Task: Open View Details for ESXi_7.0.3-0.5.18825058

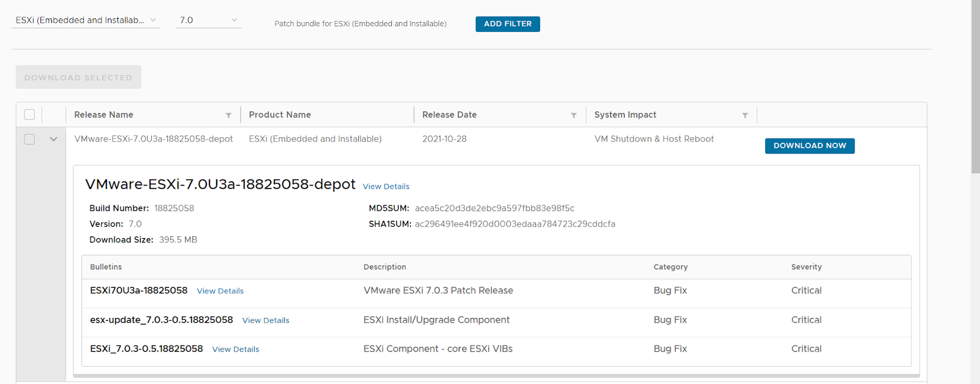Action: [x=236, y=349]
